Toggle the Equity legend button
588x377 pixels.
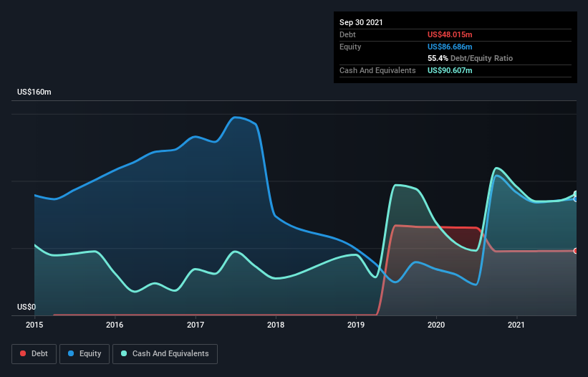(x=85, y=354)
